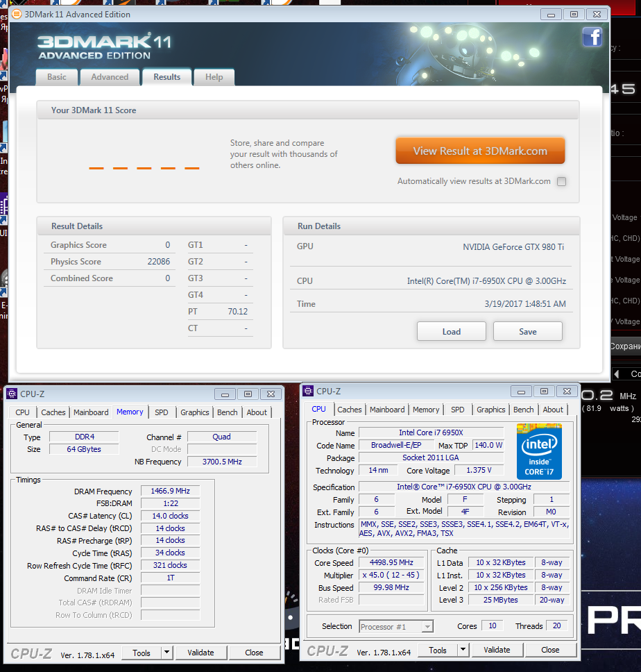Click Row Refresh Cycle Time value 321 clocks

tap(171, 565)
